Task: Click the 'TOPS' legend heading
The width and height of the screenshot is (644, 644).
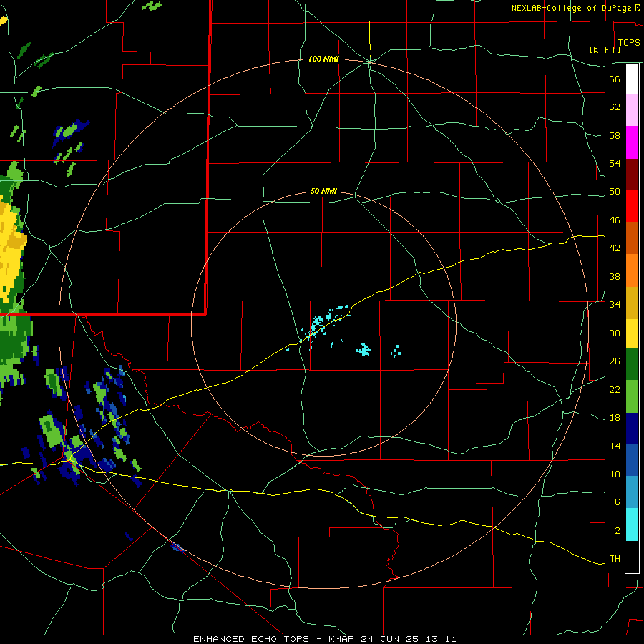Action: (629, 43)
